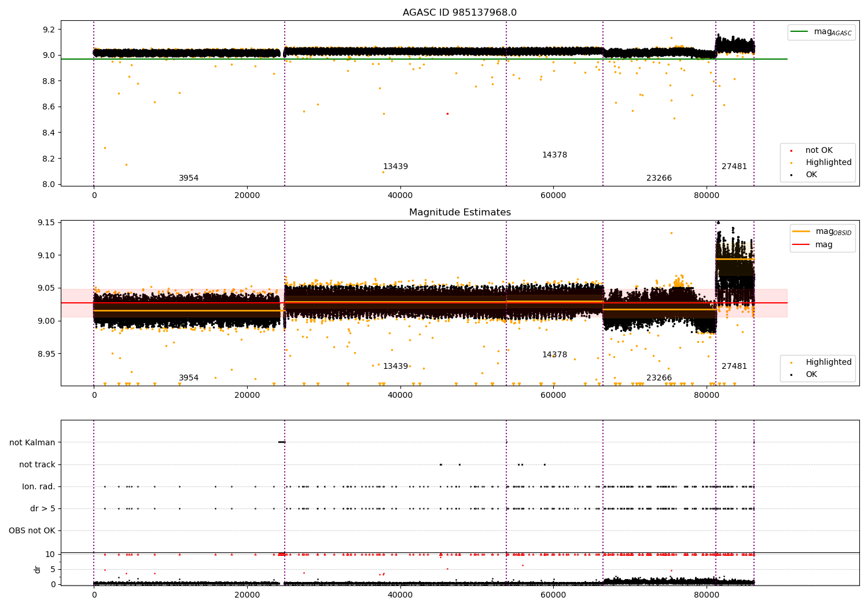
Task: Click the 8.95 y-tick in Magnitude Estimates panel
Action: pyautogui.click(x=47, y=354)
